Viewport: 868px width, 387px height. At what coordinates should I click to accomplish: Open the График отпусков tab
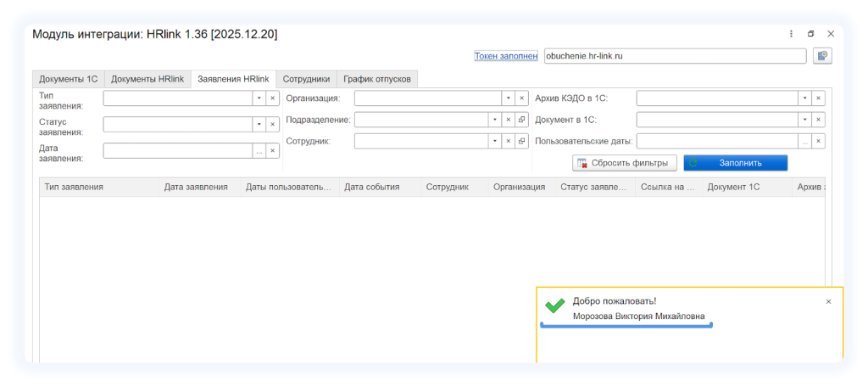[x=377, y=79]
